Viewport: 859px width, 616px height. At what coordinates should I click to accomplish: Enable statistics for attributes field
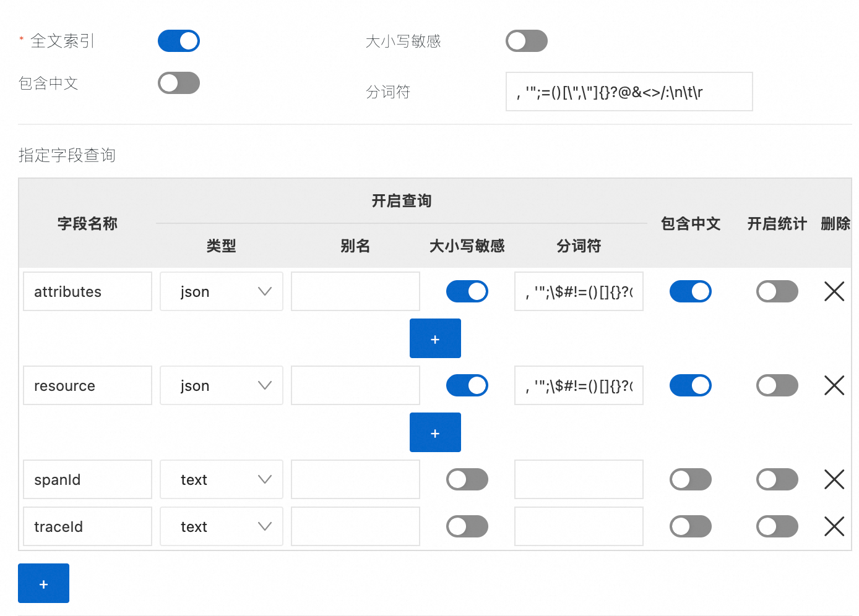(x=777, y=291)
